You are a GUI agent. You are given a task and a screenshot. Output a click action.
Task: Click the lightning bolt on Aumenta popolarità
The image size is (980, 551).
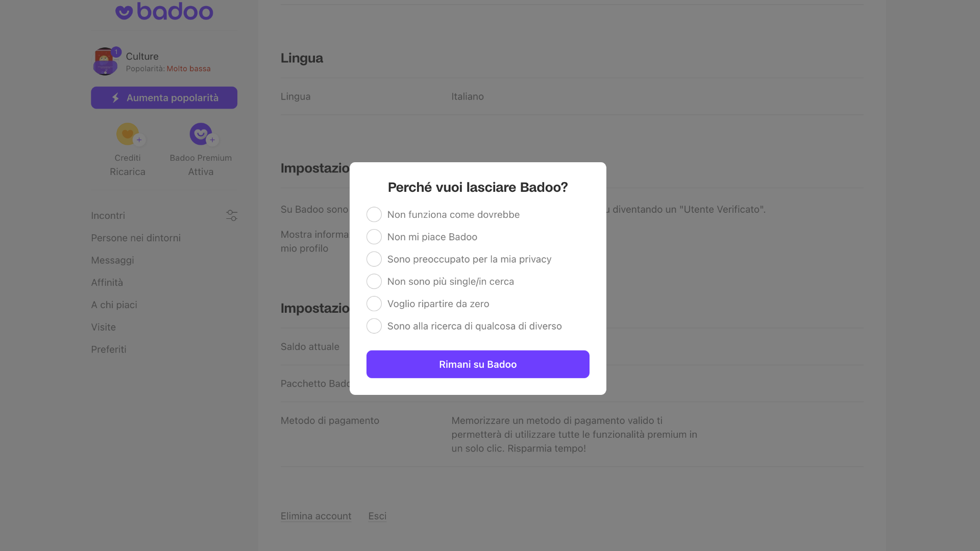pyautogui.click(x=116, y=97)
